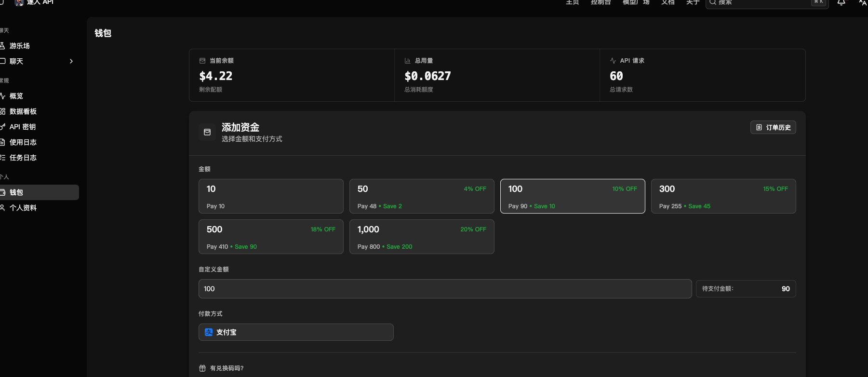Click the wallet icon beside 添加资金
Viewport: 868px width, 377px height.
tap(207, 132)
